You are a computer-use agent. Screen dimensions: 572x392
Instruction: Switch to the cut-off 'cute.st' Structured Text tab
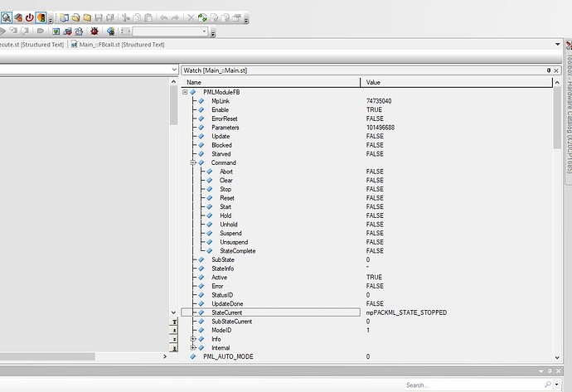32,45
